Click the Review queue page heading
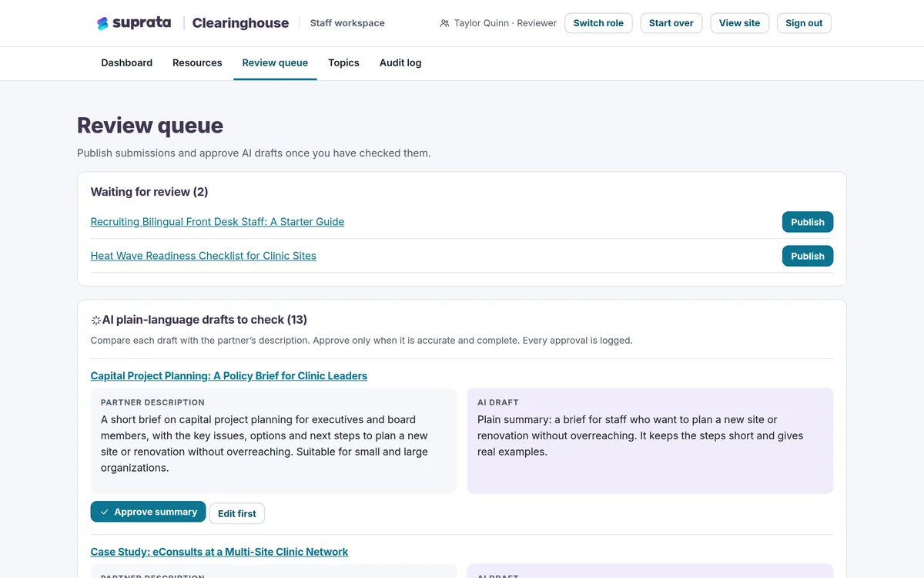This screenshot has height=578, width=924. (150, 125)
